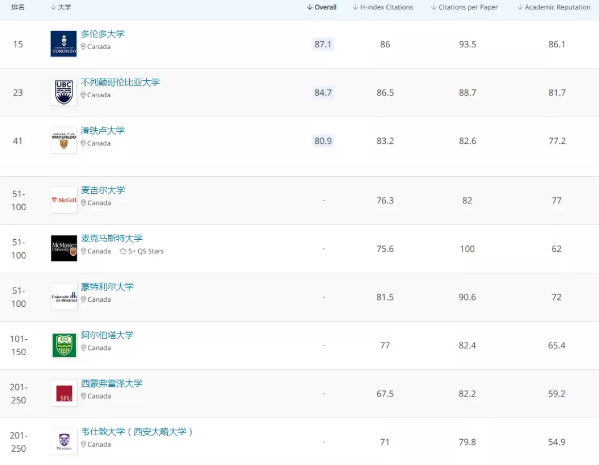Open the SFU red logo
Screen dimensions: 599x465
pyautogui.click(x=64, y=393)
